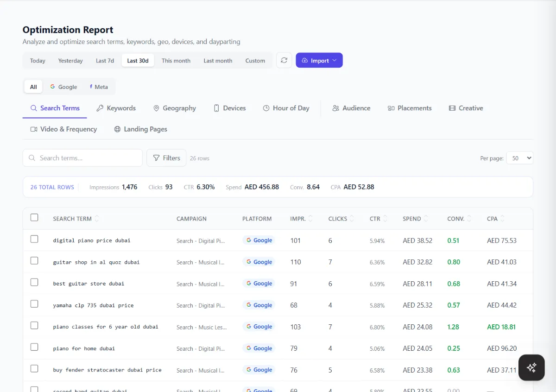Select the All platforms filter

33,87
